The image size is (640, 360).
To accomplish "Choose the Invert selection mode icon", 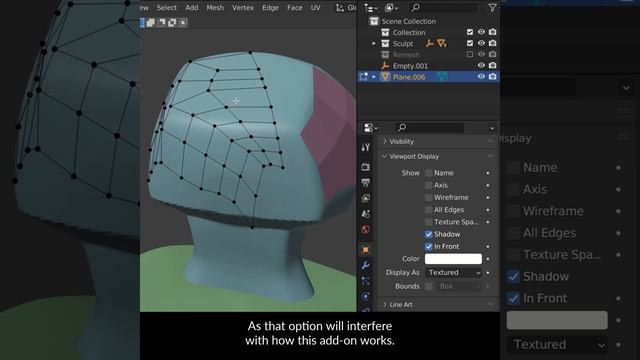I will click(172, 22).
